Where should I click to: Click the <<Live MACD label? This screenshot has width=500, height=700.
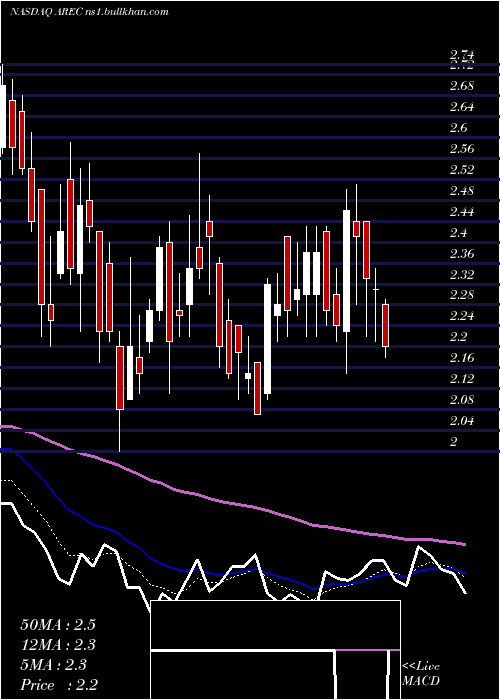(x=421, y=673)
